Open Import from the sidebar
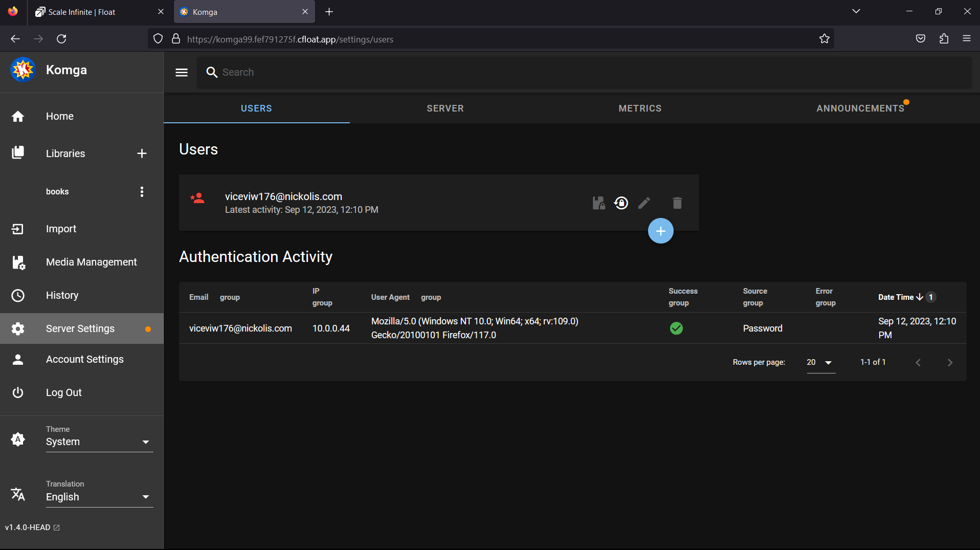This screenshot has width=980, height=550. coord(82,229)
